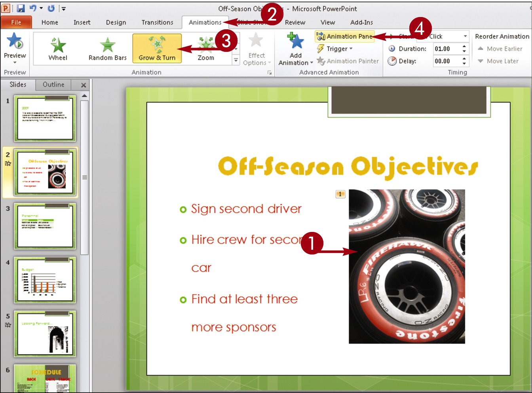
Task: Select slide 5 Looking Forward thumbnail
Action: click(45, 334)
